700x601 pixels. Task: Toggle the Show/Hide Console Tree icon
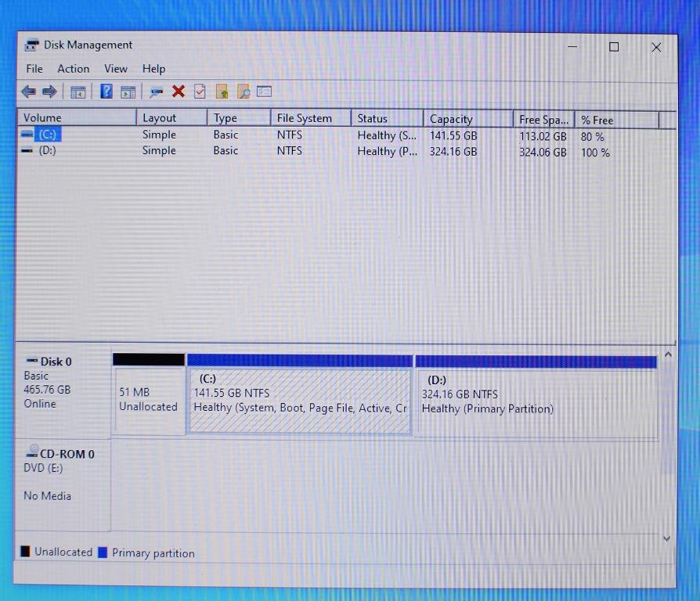pyautogui.click(x=78, y=92)
